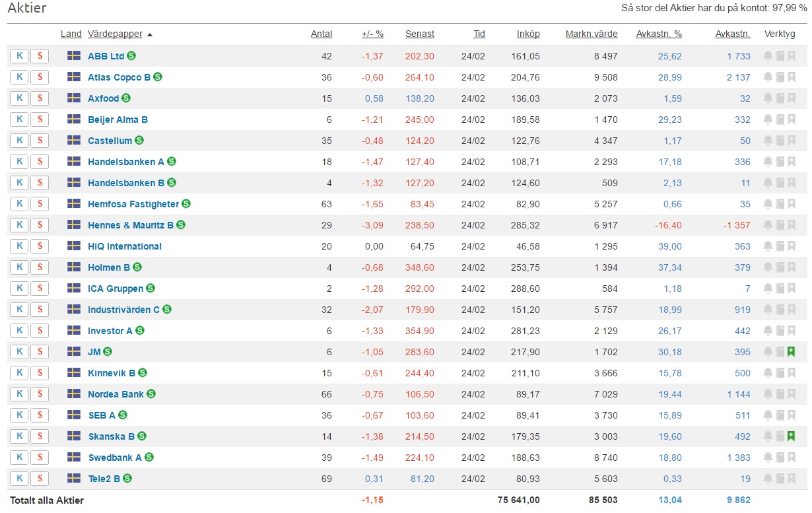
Task: Click green S badge beside Investor A
Action: point(139,331)
